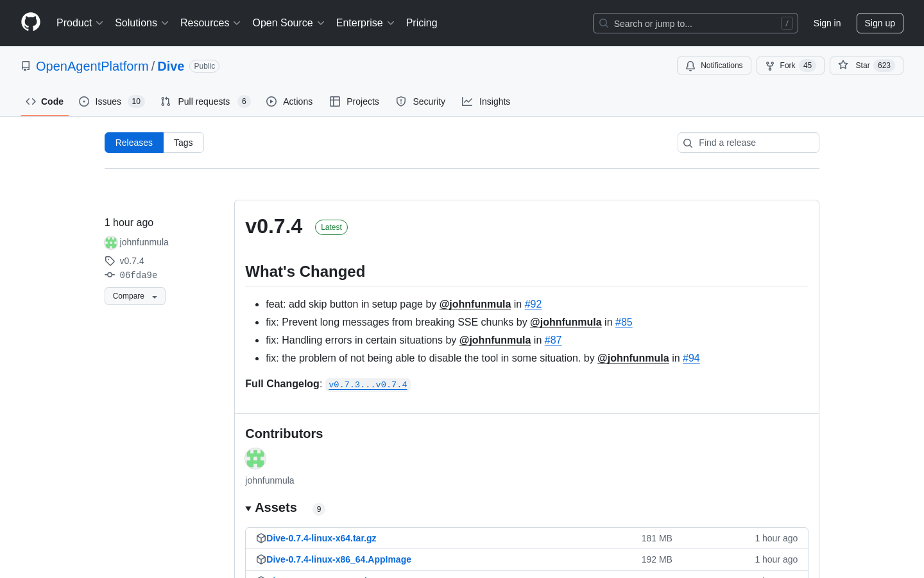
Task: Open the OpenAgentPlatform organization page
Action: coord(92,66)
